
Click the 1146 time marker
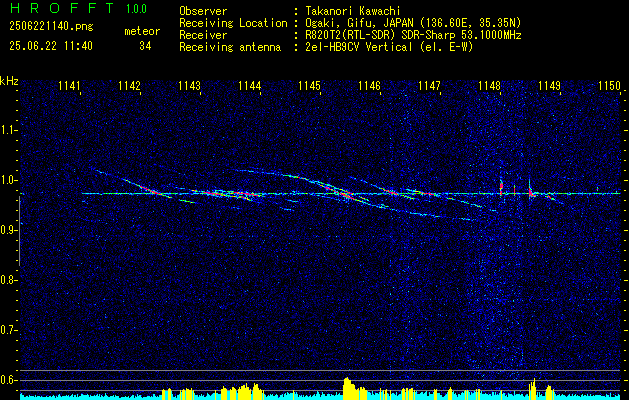click(369, 86)
